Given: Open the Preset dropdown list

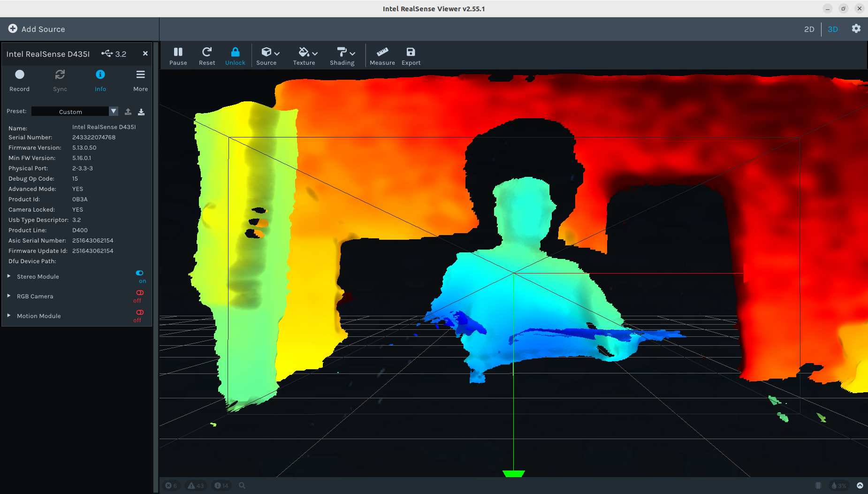Looking at the screenshot, I should tap(114, 111).
